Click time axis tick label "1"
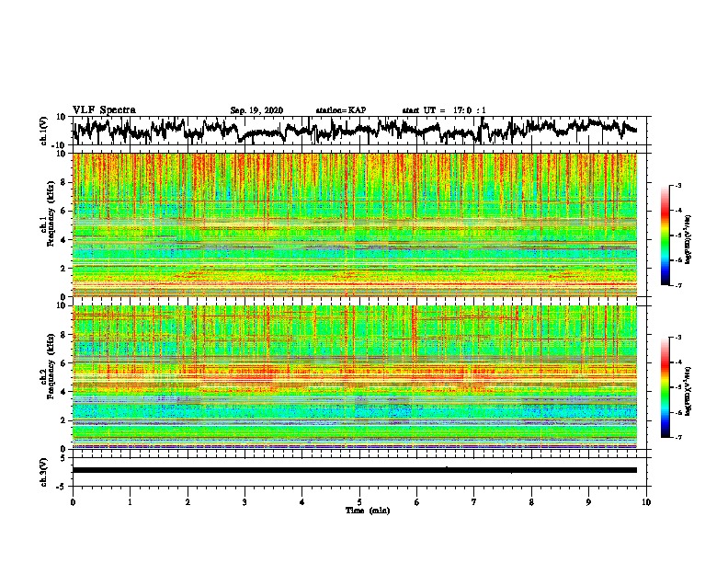 tap(130, 502)
